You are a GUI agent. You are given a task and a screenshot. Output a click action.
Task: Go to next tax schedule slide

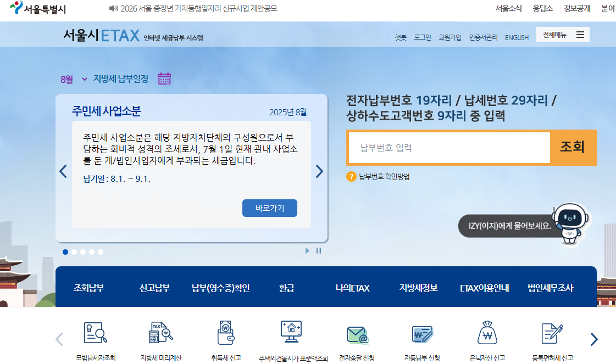(x=319, y=171)
